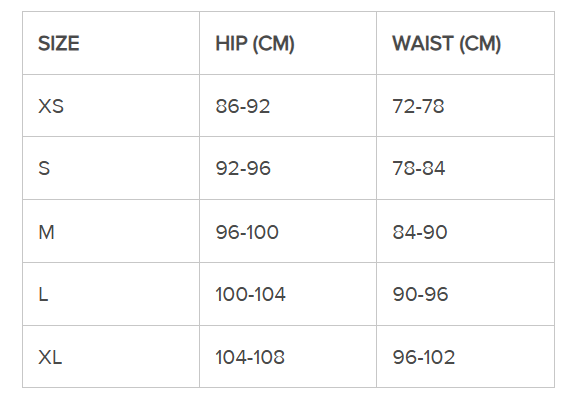572x402 pixels.
Task: Click waist value 90-96
Action: 420,294
